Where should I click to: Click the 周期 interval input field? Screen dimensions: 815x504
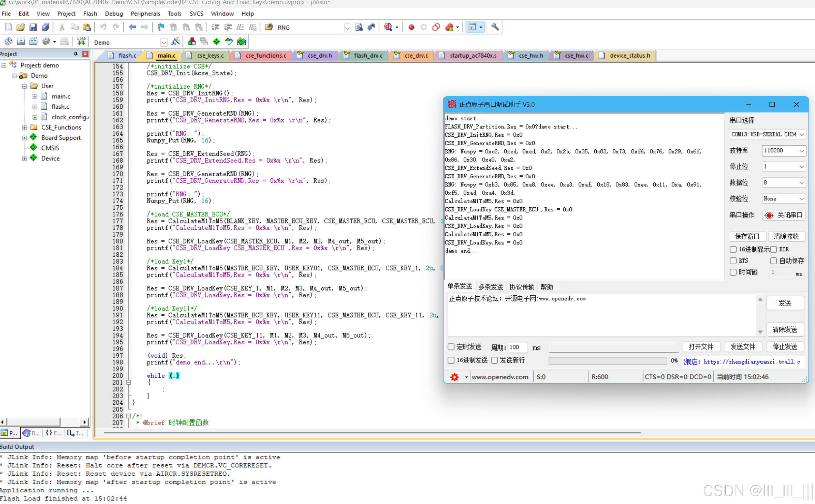pos(517,347)
